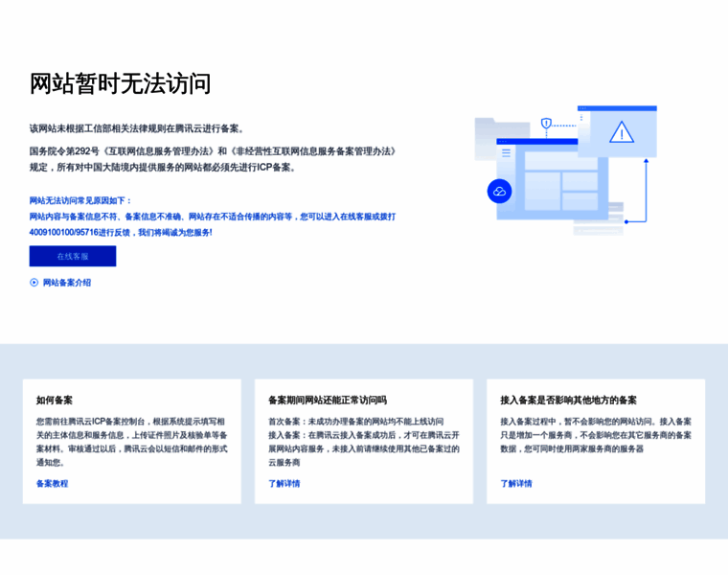The image size is (728, 575).
Task: Click the phone number 4009100100/95716 text
Action: pos(64,232)
